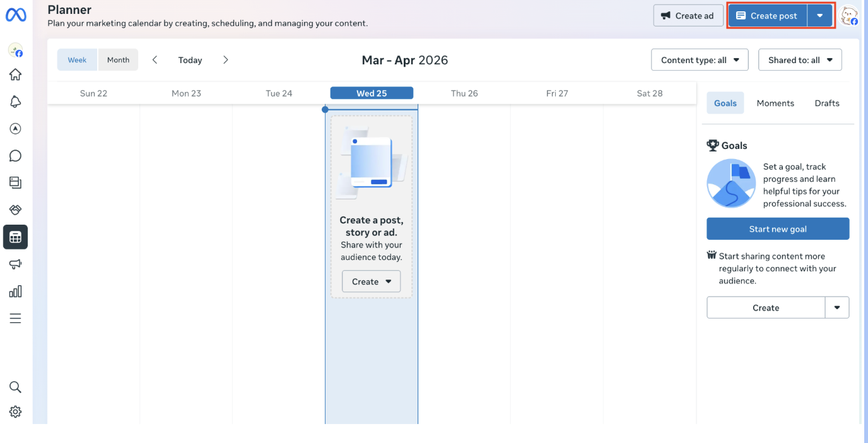Open the Content type: all dropdown
This screenshot has height=443, width=868.
click(x=700, y=60)
